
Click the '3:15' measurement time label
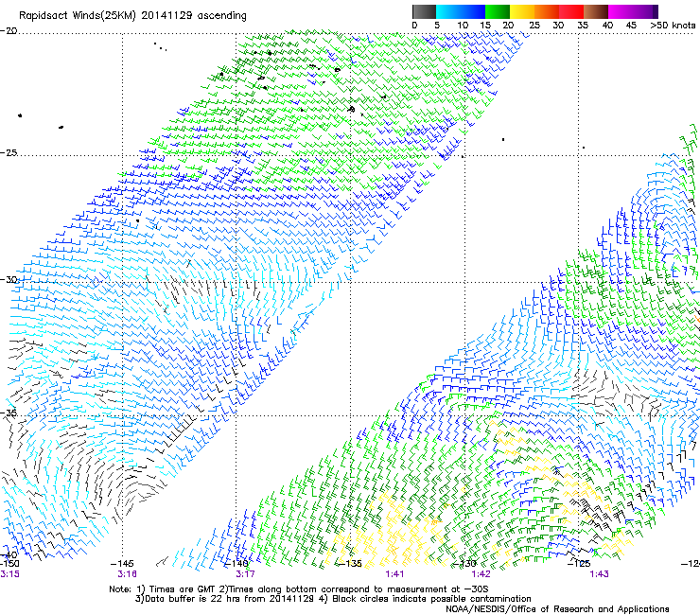(9, 574)
